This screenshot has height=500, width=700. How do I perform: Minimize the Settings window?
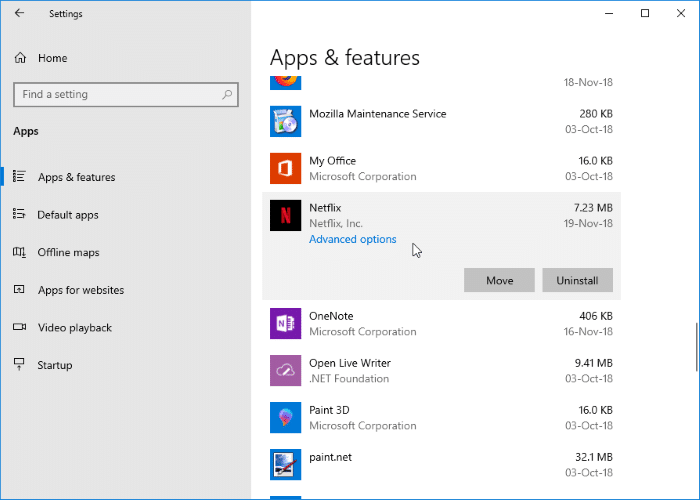coord(609,13)
